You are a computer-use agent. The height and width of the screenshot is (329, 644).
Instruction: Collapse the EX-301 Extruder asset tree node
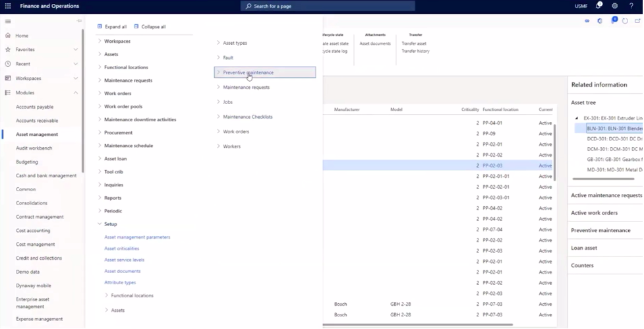point(577,118)
